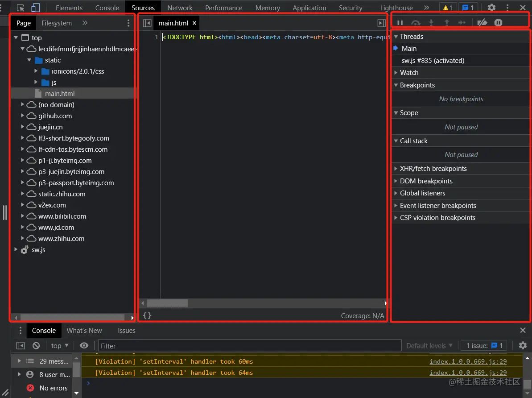Click the step over function call icon

click(x=416, y=22)
